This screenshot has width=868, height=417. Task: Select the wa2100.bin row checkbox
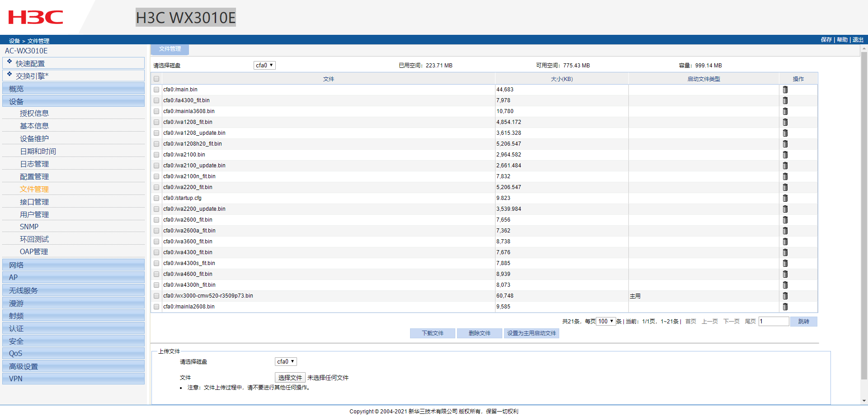[156, 155]
